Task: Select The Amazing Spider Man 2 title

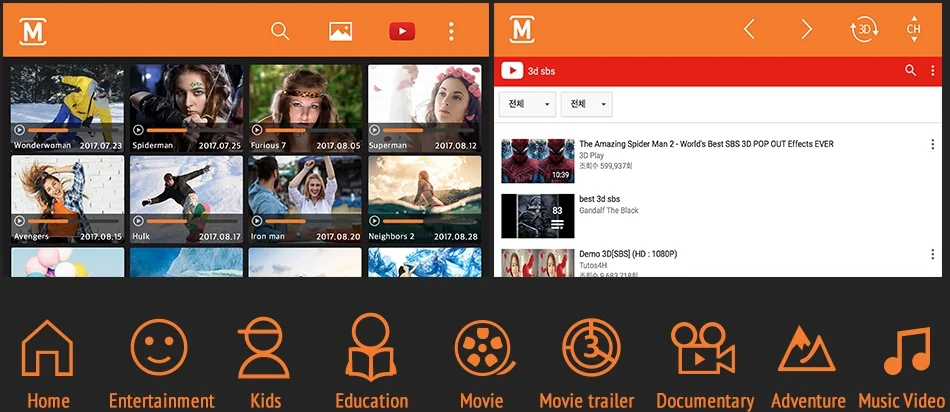Action: click(706, 144)
